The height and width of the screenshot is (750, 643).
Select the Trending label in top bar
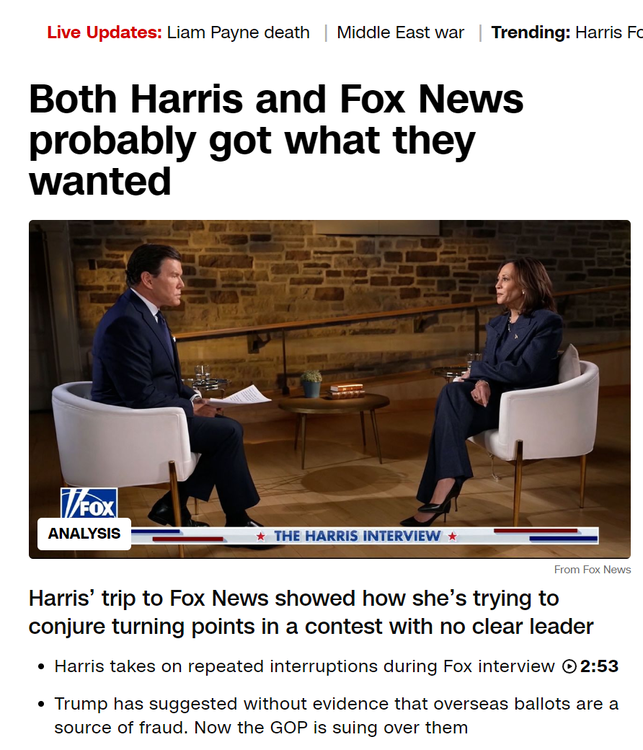coord(531,33)
